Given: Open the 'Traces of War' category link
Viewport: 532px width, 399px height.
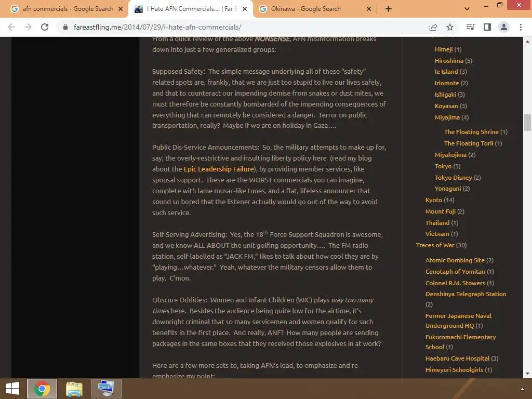Looking at the screenshot, I should [435, 245].
